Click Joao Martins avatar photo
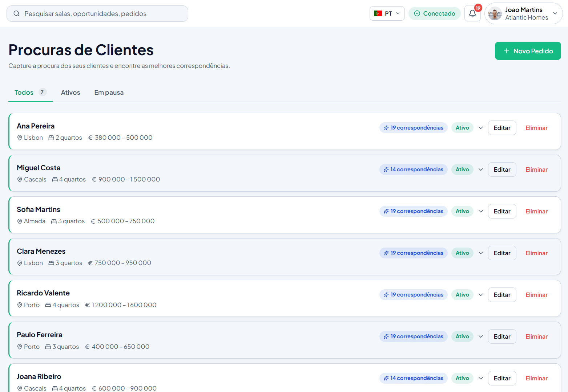This screenshot has height=392, width=568. click(x=495, y=14)
